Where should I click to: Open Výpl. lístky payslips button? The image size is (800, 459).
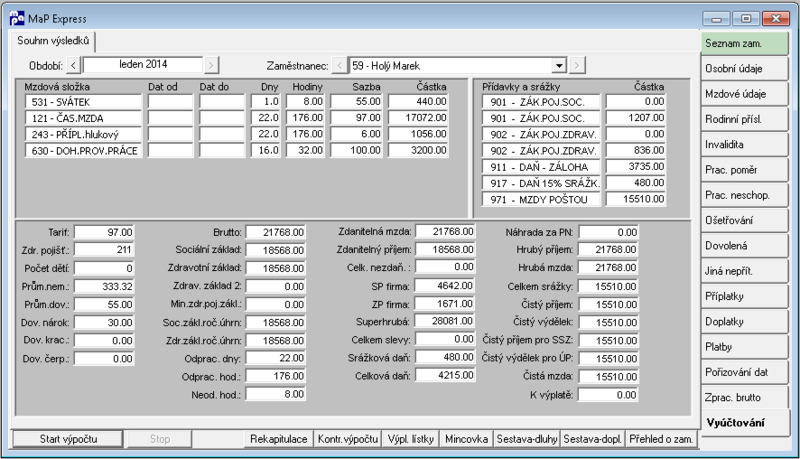pos(411,439)
